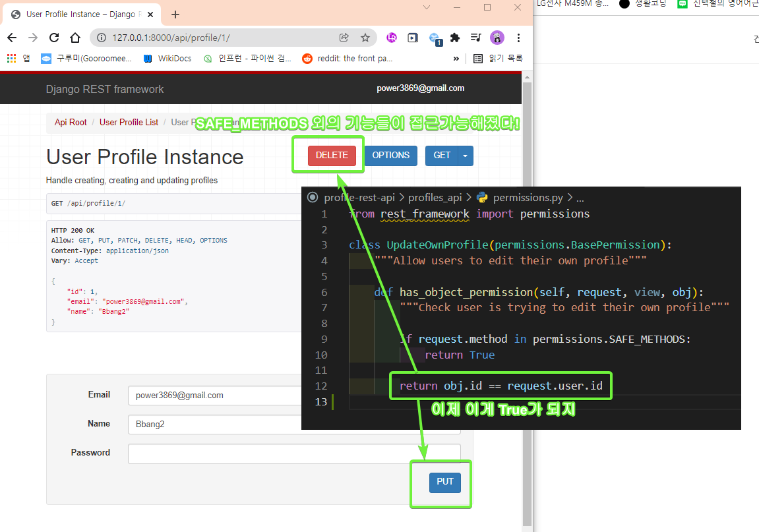This screenshot has width=759, height=532.
Task: Reload the current page
Action: [54, 38]
